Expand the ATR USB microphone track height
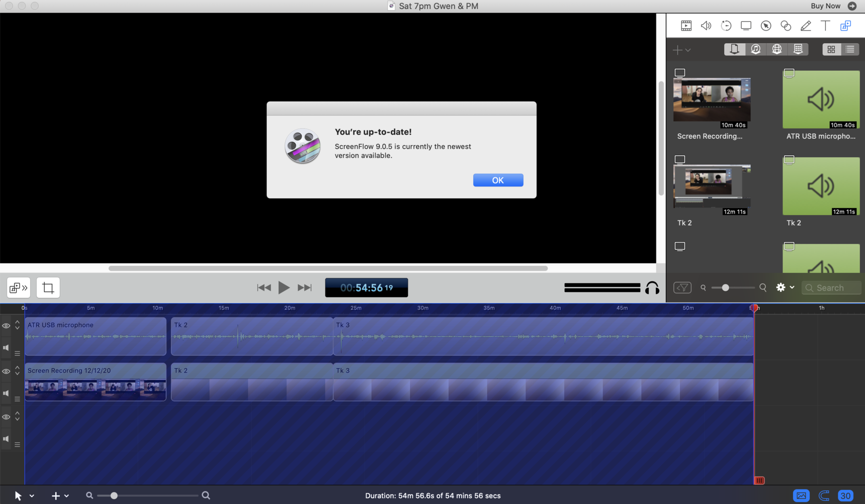 [x=17, y=325]
